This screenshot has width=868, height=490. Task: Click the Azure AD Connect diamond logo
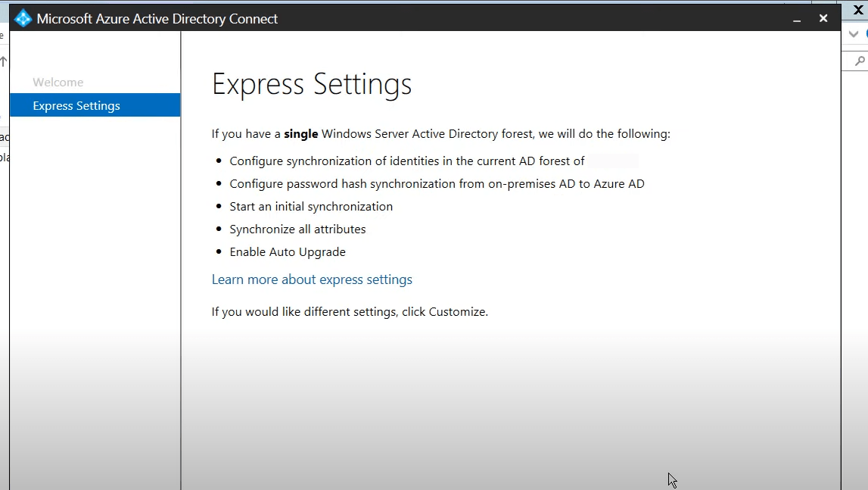(x=23, y=18)
